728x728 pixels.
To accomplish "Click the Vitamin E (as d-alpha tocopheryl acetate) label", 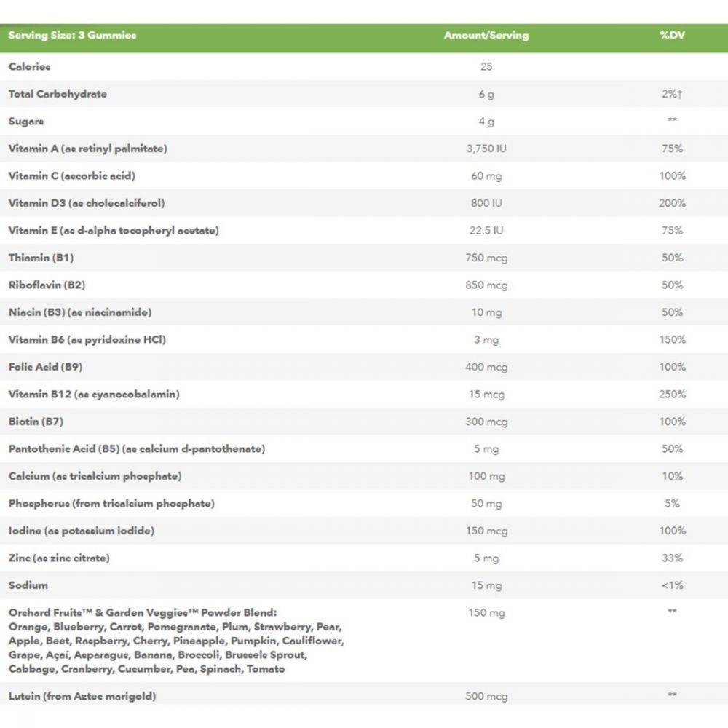I will coord(114,231).
